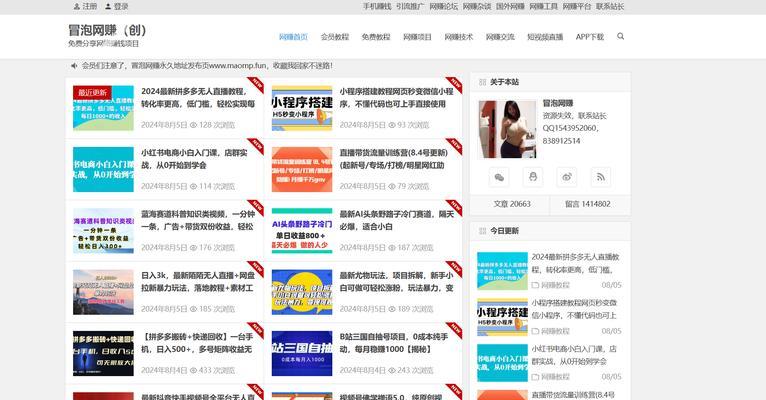
Task: Open sidebar entry 小红书电商小白入门课
Action: coord(574,355)
